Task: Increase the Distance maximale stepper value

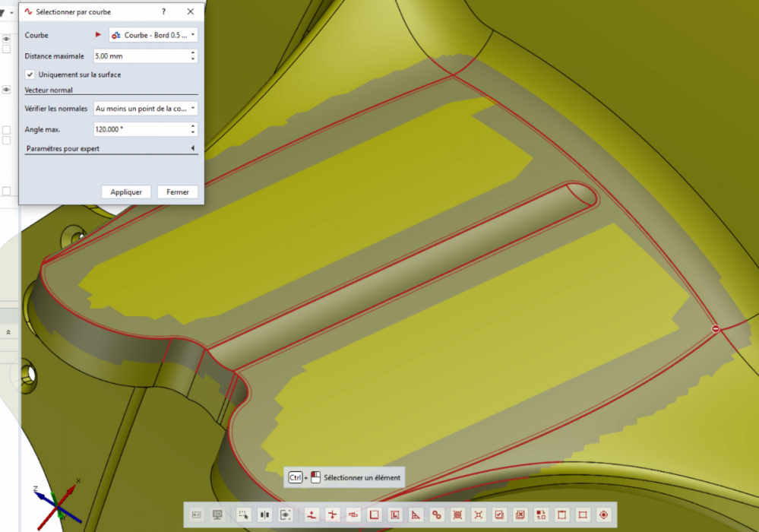Action: [x=193, y=53]
